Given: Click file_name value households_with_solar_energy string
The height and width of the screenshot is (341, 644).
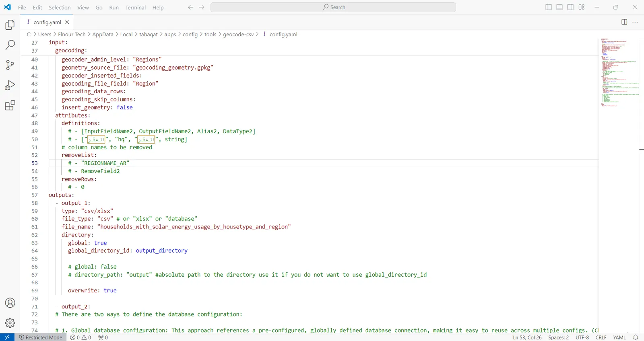Looking at the screenshot, I should [194, 227].
